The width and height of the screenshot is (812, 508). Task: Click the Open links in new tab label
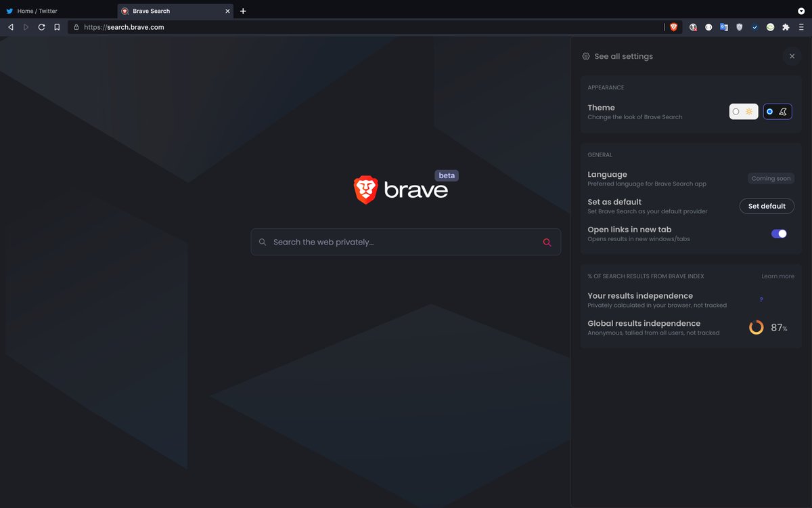629,230
